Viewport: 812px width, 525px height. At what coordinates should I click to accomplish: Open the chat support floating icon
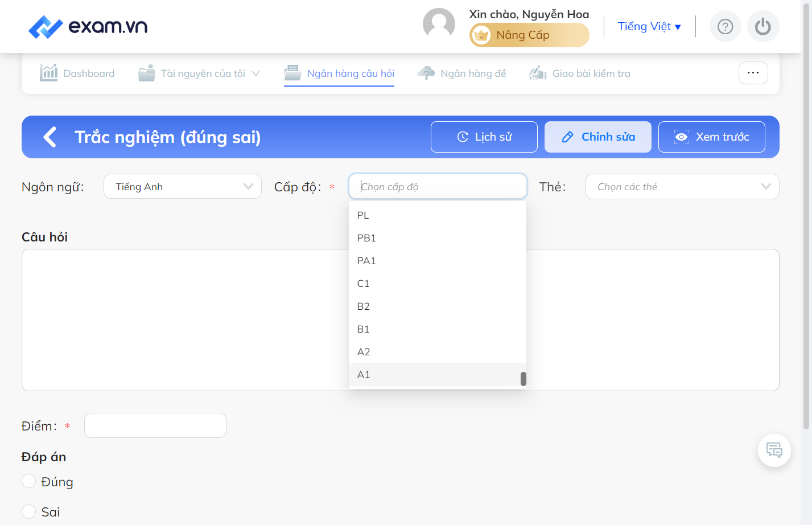click(774, 450)
